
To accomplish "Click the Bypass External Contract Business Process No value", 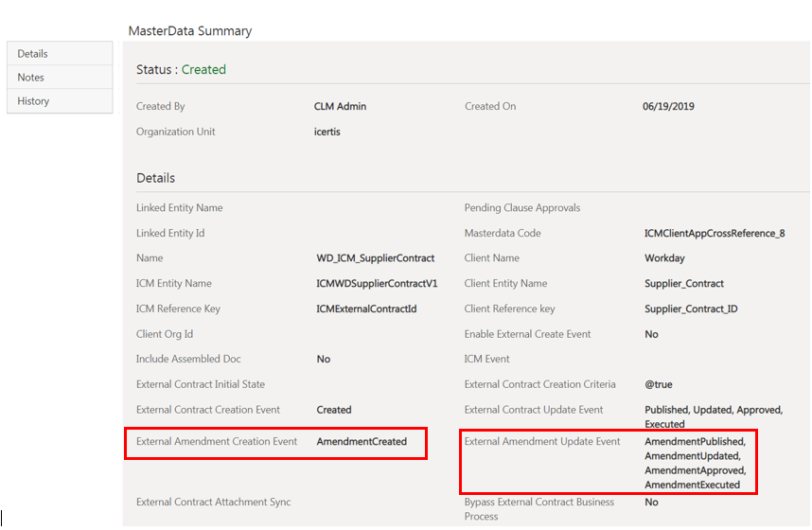I will (651, 502).
